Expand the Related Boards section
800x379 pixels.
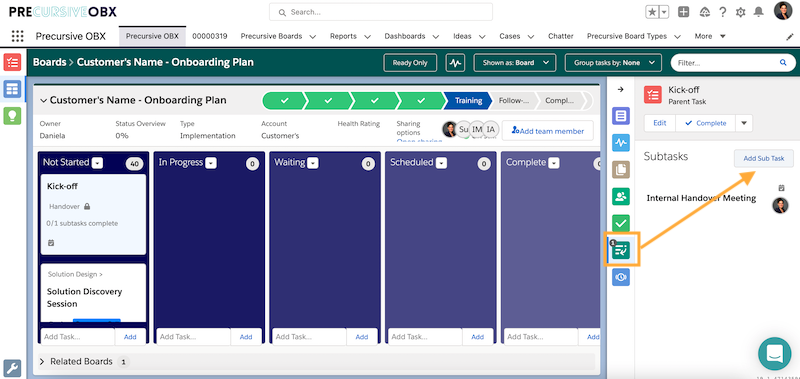point(42,362)
